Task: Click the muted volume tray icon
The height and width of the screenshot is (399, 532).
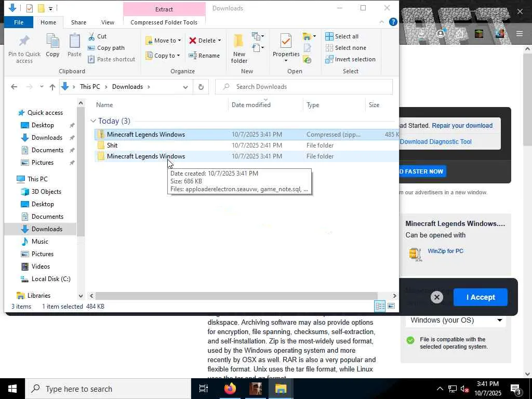Action: 464,389
